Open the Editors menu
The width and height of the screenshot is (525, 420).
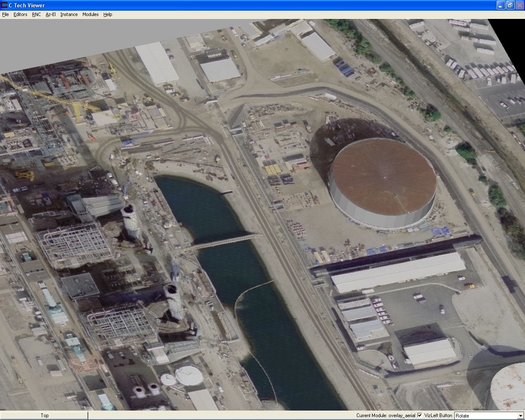pyautogui.click(x=20, y=14)
